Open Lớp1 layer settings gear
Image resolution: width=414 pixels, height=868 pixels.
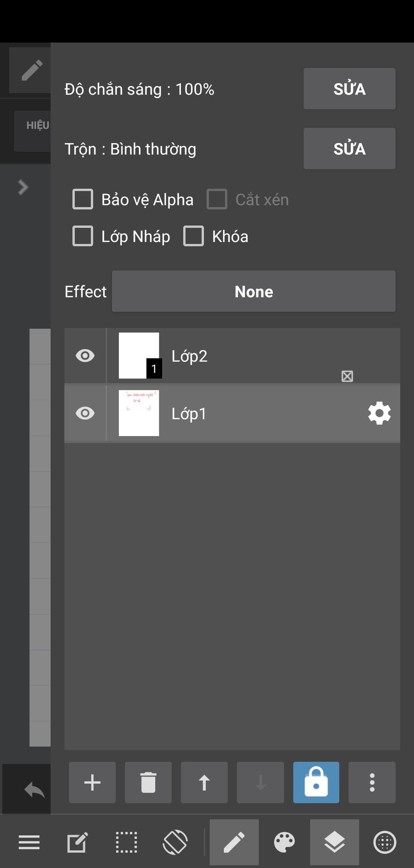(x=379, y=413)
